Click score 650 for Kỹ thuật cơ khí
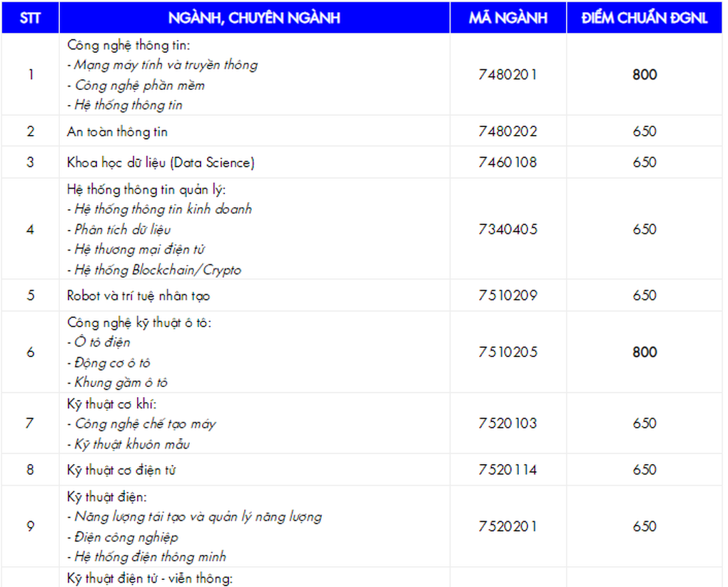This screenshot has width=728, height=587. point(644,423)
